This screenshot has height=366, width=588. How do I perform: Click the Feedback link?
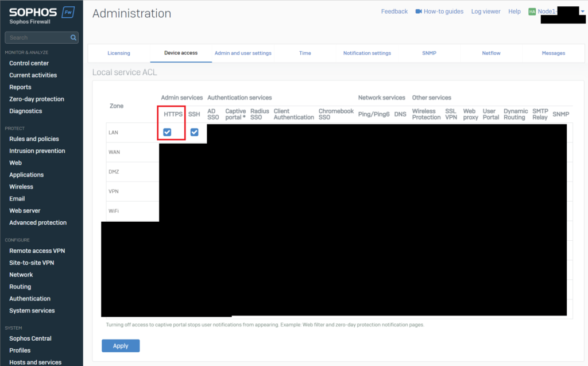(394, 11)
